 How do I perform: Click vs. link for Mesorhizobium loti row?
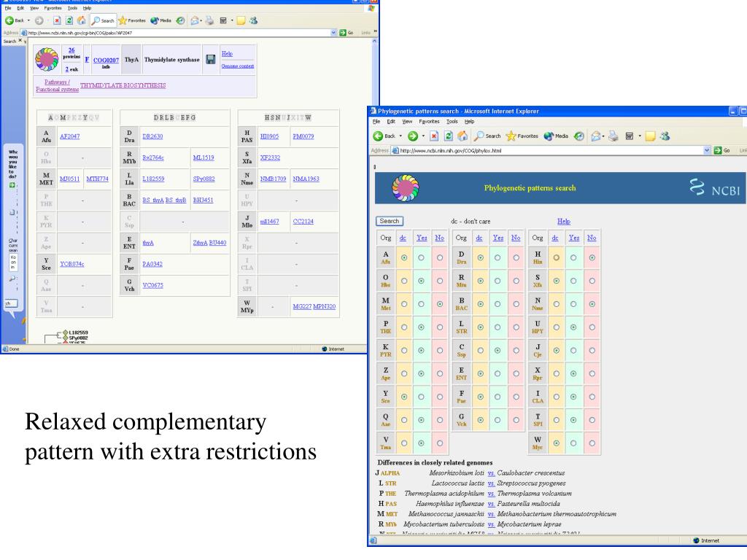coord(491,473)
